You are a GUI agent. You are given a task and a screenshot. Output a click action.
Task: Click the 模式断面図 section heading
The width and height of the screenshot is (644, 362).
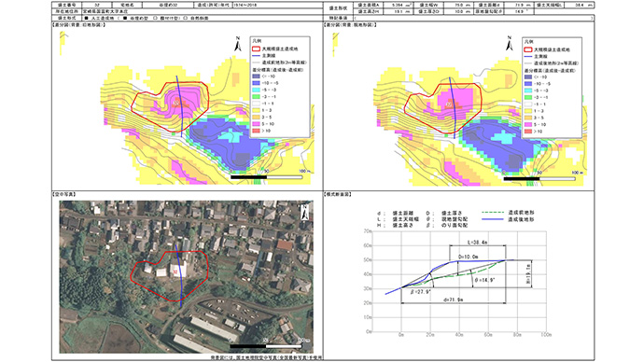[338, 194]
